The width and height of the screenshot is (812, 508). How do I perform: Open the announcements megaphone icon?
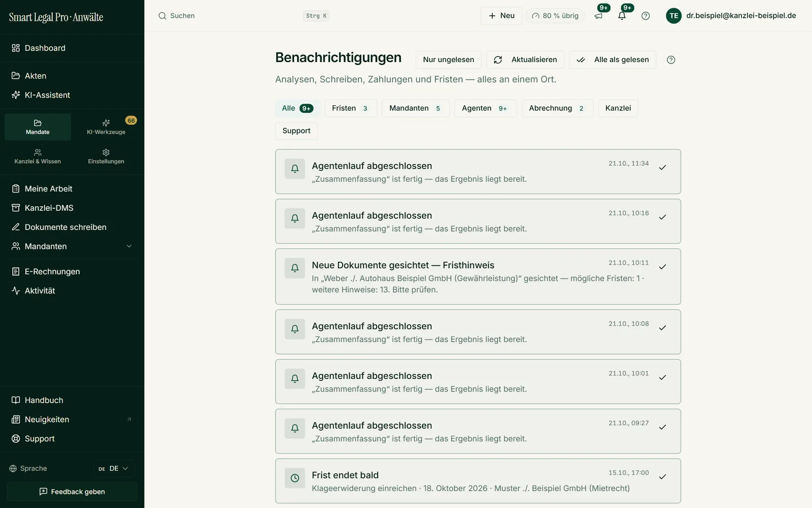pos(599,16)
